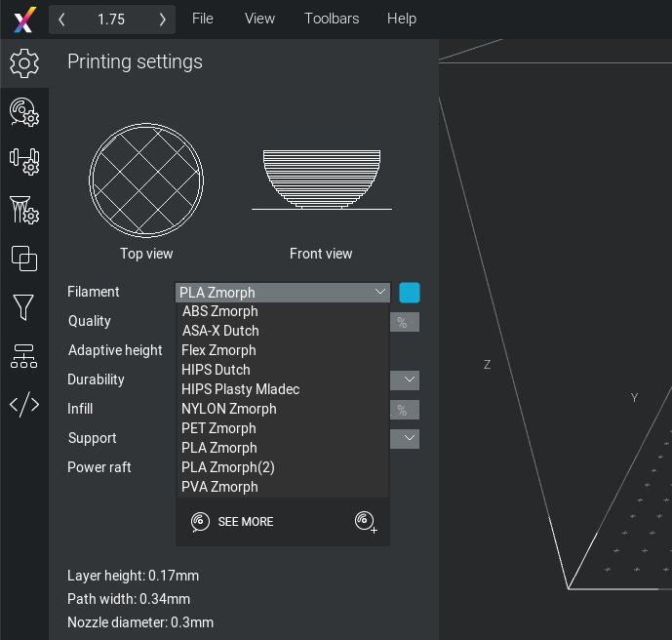Click the Y axis label in viewport

coord(634,398)
